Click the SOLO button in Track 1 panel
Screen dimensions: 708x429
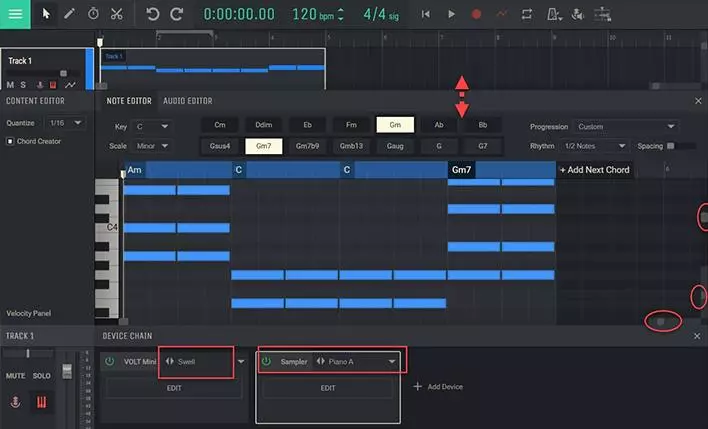42,376
